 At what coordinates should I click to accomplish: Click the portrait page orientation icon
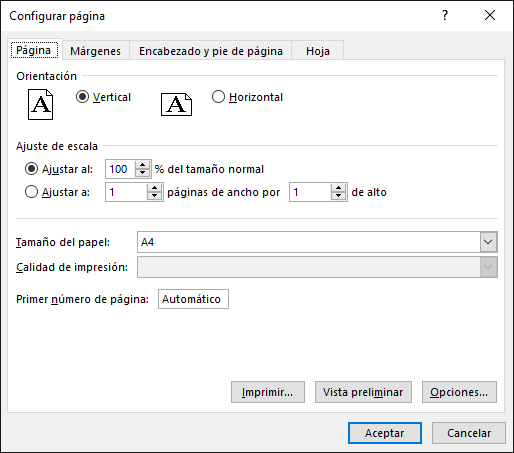[x=40, y=104]
